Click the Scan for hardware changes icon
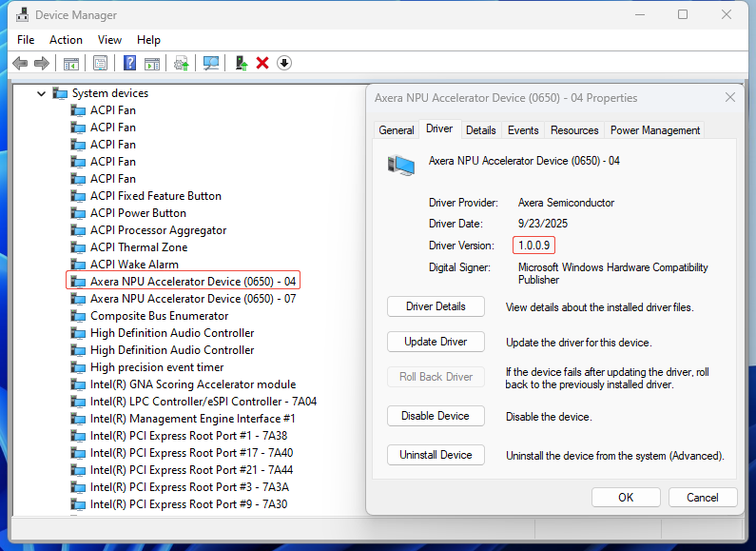This screenshot has width=756, height=551. [211, 63]
